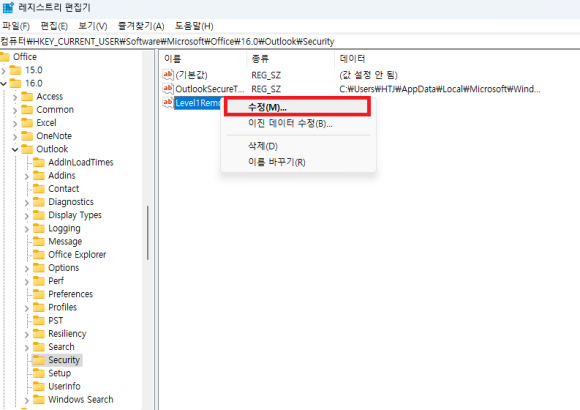Screen dimensions: 580x410
Task: Click the (기본값) string value icon
Action: pos(168,75)
